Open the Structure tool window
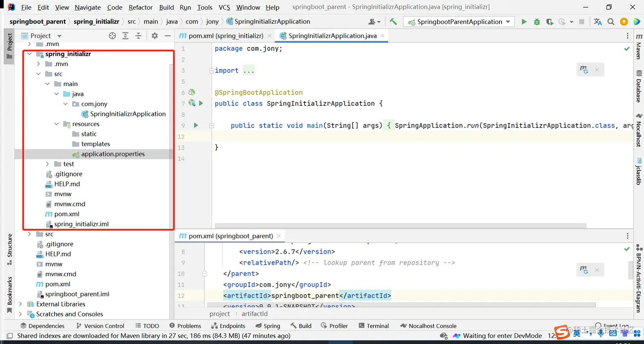Screen dimensions: 644x344 pos(9,249)
